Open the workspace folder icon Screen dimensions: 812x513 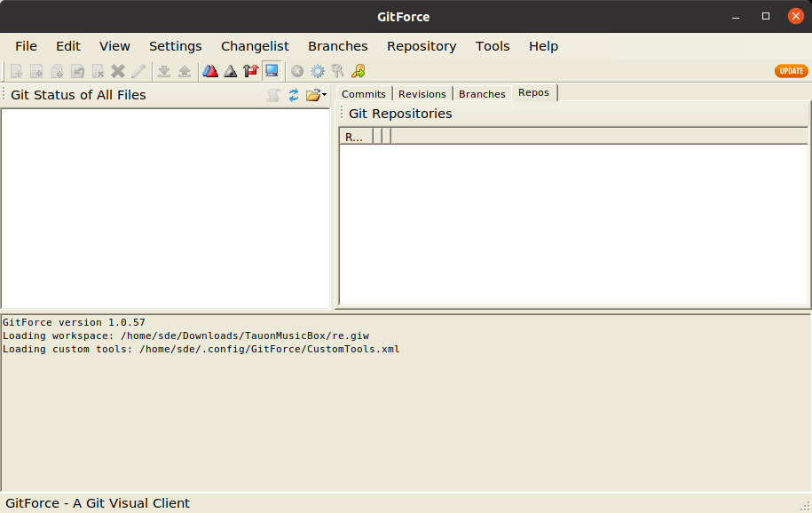tap(311, 95)
